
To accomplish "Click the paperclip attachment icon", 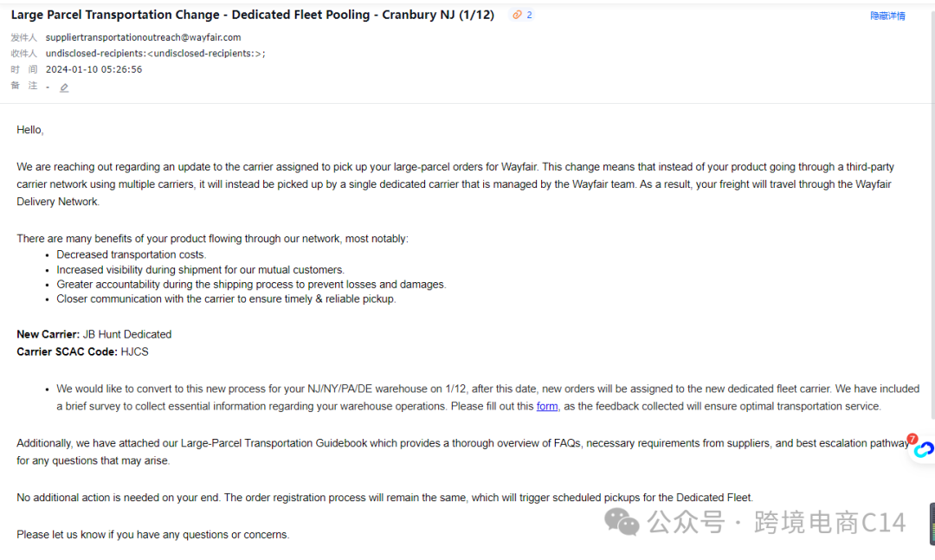I will 517,15.
